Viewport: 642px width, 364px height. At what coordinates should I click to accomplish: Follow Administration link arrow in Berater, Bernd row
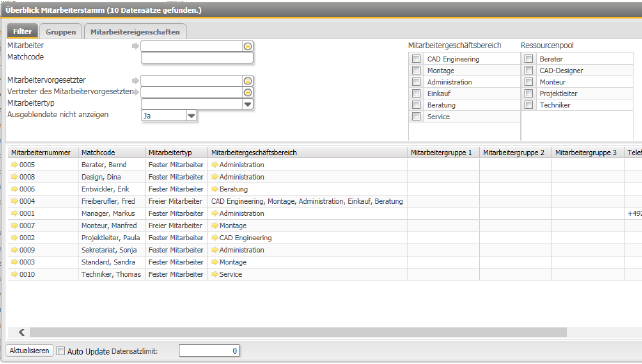tap(215, 165)
